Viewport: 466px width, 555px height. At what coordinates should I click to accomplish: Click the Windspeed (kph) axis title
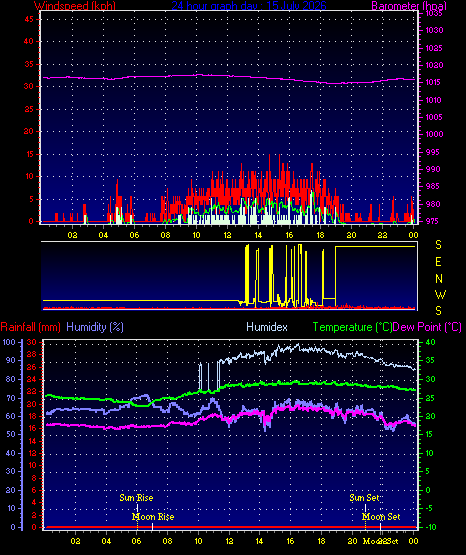point(75,6)
